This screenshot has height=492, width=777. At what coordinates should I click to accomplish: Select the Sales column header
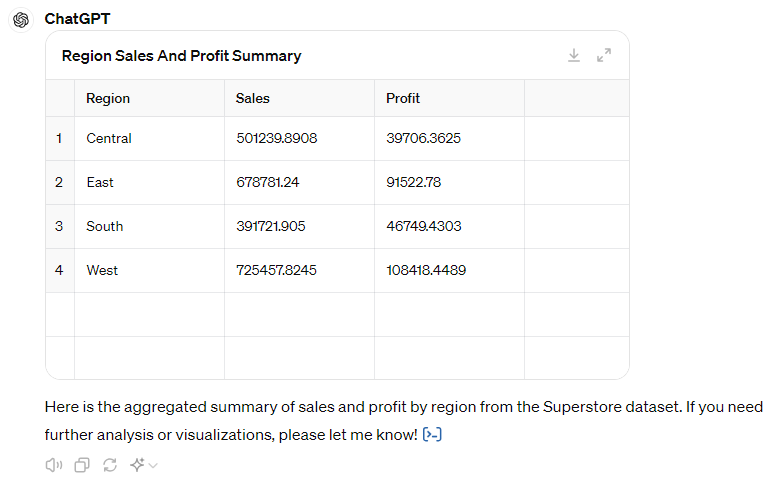point(253,98)
